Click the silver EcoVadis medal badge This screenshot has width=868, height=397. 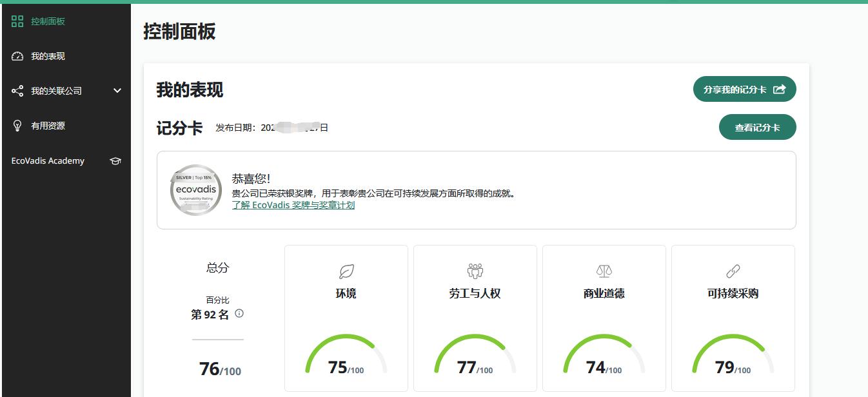coord(196,190)
